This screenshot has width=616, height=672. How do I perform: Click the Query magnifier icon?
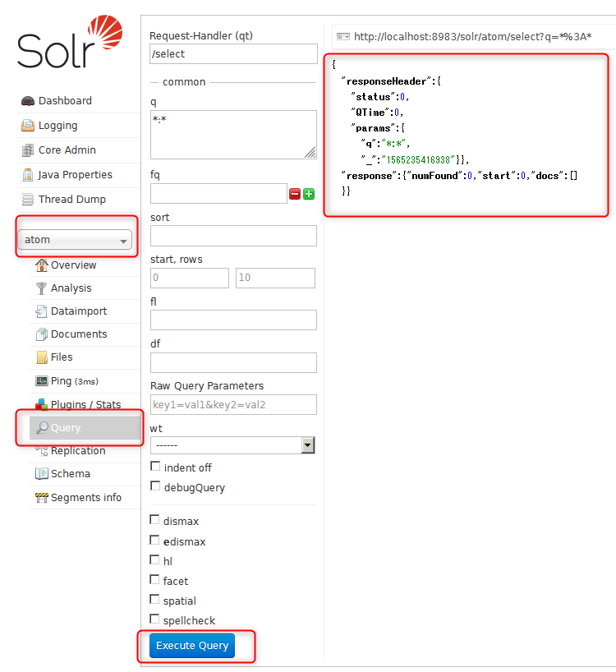click(42, 428)
